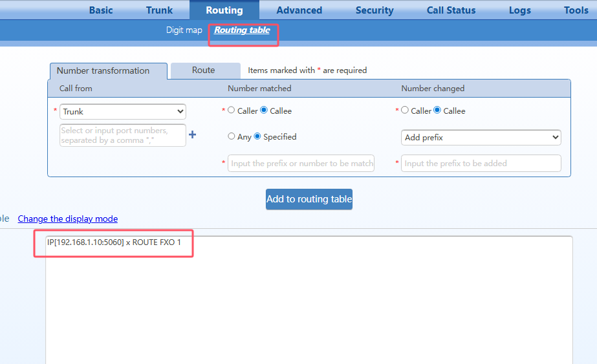View the Call Status page
The width and height of the screenshot is (597, 364).
pyautogui.click(x=451, y=10)
